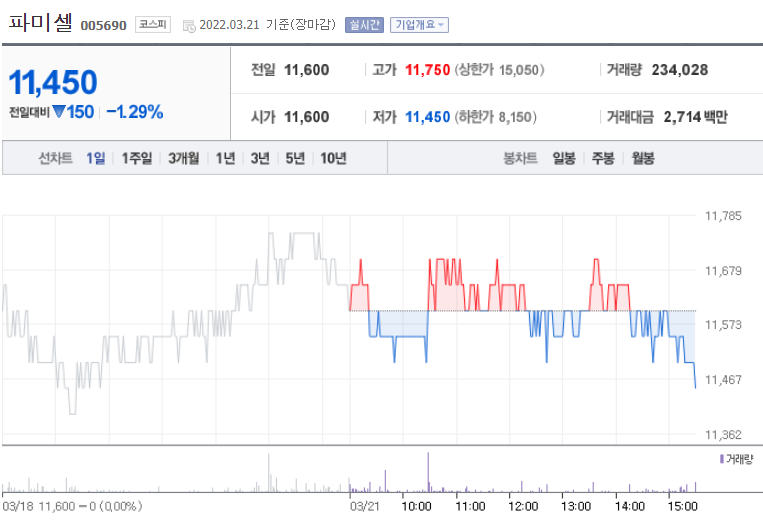Viewport: 763px width, 522px height.
Task: Click the 11,573 y-axis label
Action: [x=723, y=324]
